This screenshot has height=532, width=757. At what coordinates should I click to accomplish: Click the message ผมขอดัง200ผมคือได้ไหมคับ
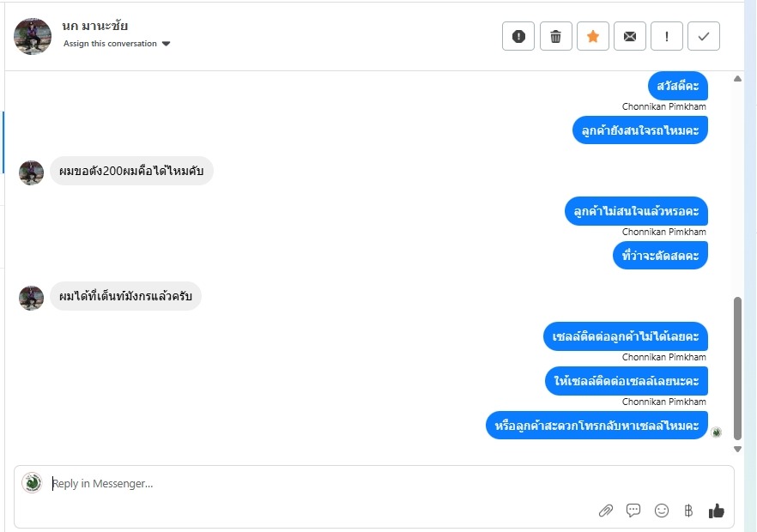(x=131, y=171)
